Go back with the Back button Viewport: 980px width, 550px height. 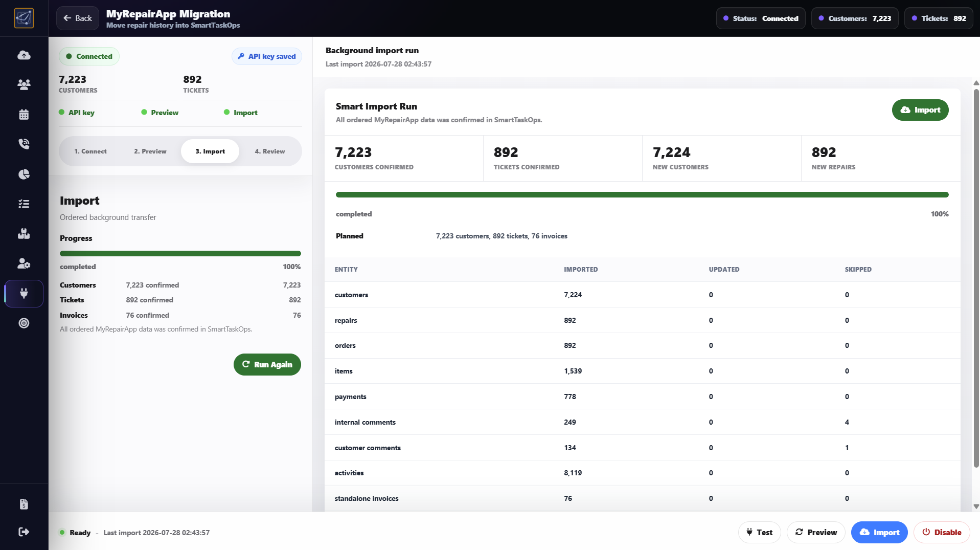point(78,18)
